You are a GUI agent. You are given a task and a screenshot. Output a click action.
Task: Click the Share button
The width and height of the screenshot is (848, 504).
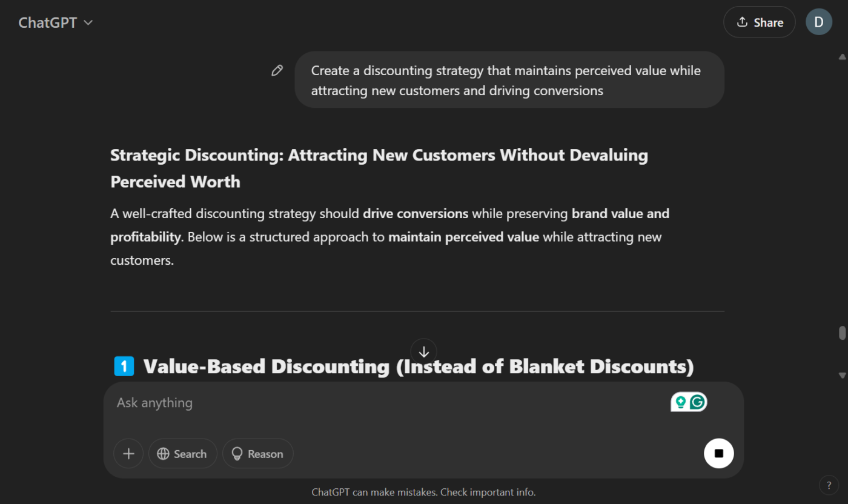[759, 22]
